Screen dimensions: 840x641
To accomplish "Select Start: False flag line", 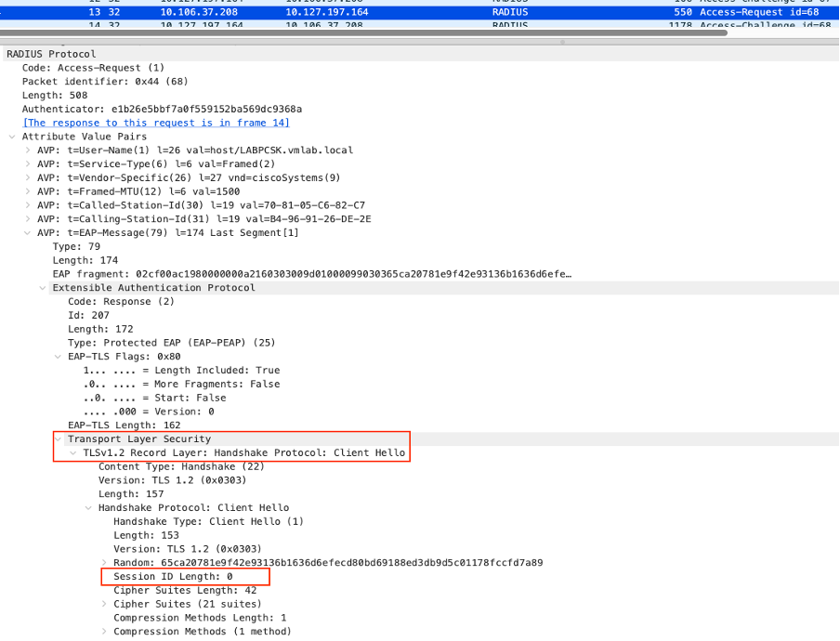I will click(x=155, y=398).
